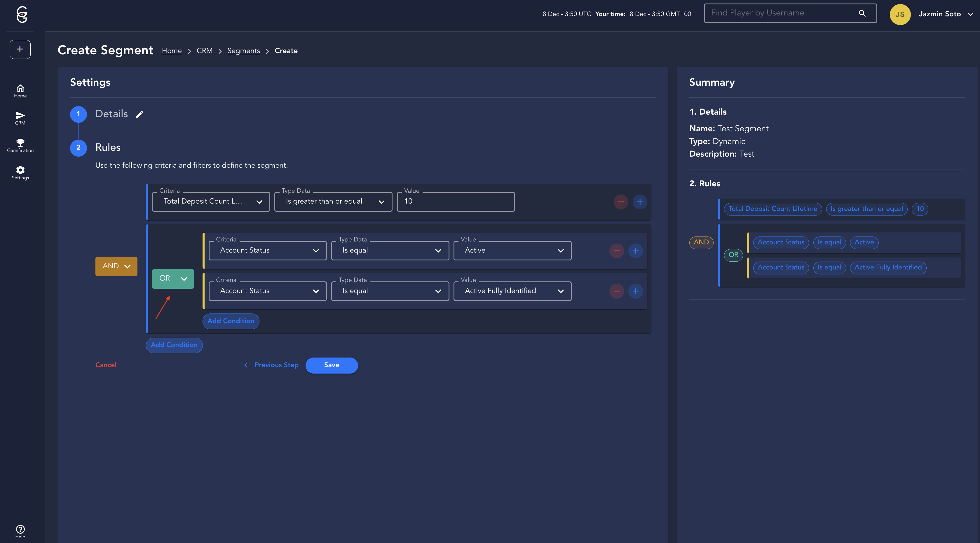Click the minus icon on Account Status Active row
Screen dimensions: 980x543
click(616, 251)
